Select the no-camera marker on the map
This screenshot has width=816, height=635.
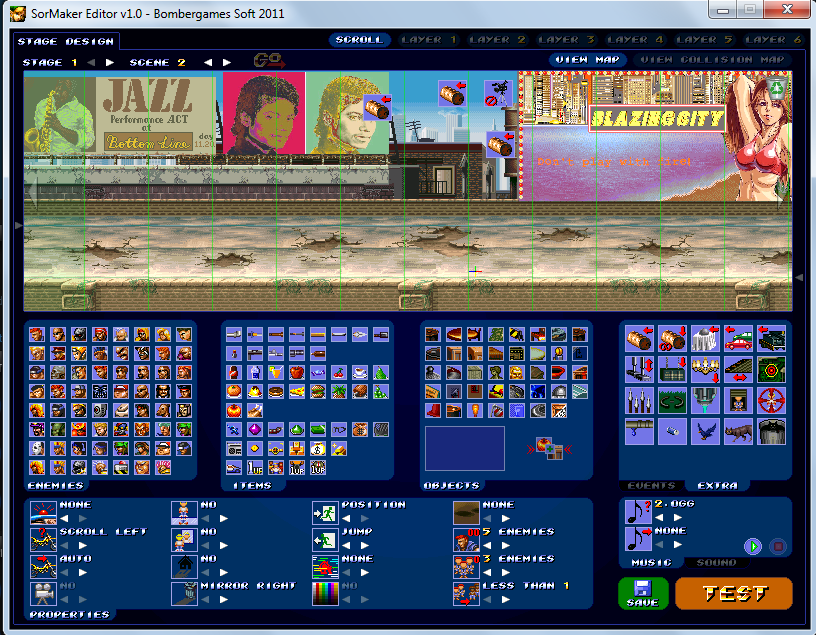[x=498, y=94]
